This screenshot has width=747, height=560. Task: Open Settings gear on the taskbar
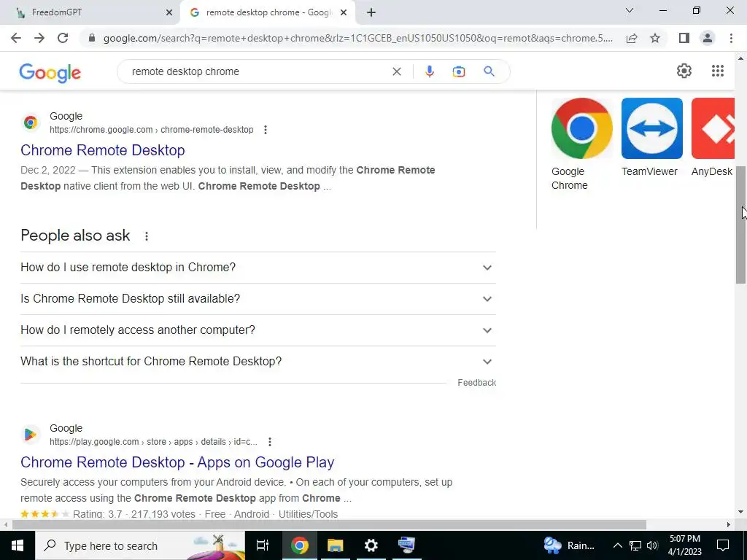(371, 545)
